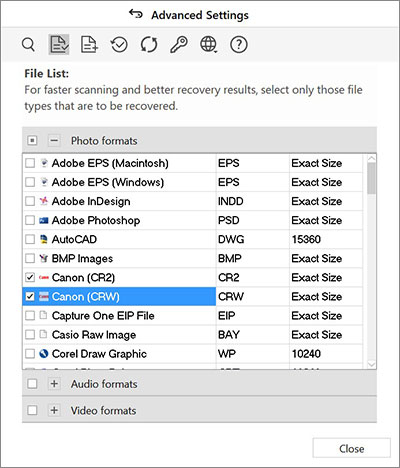Click the BMP Images file icon
This screenshot has width=400, height=468.
click(x=44, y=258)
